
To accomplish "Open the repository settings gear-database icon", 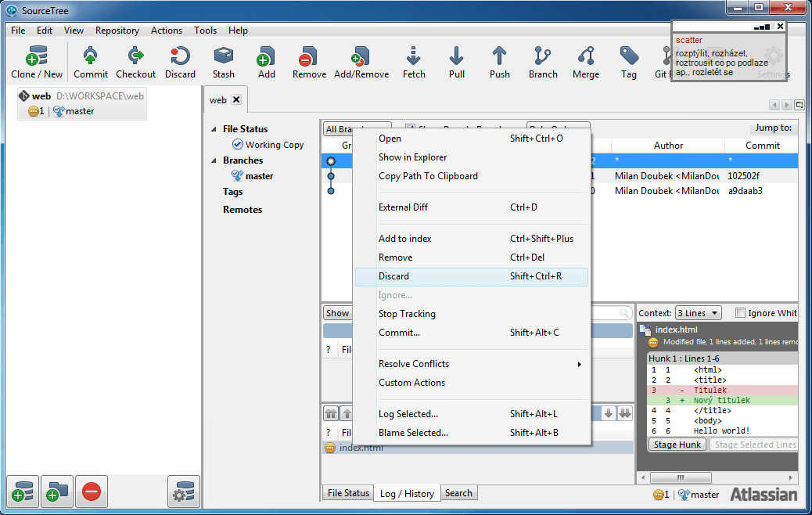I will pyautogui.click(x=184, y=492).
